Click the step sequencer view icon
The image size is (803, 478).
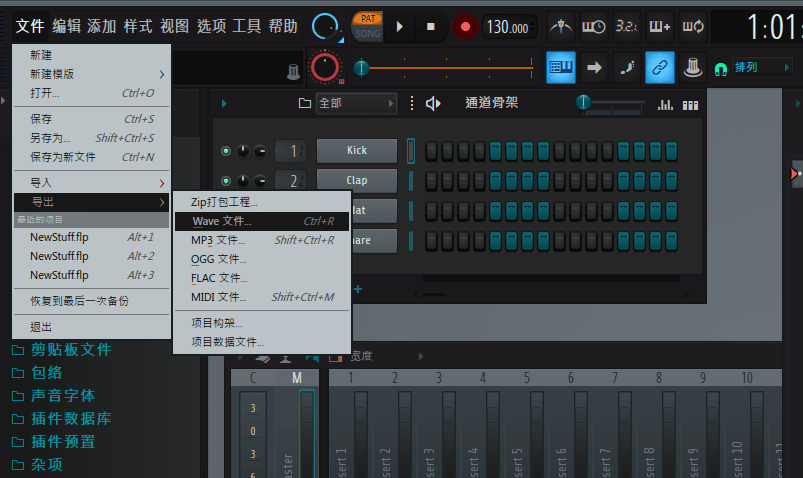click(x=690, y=104)
